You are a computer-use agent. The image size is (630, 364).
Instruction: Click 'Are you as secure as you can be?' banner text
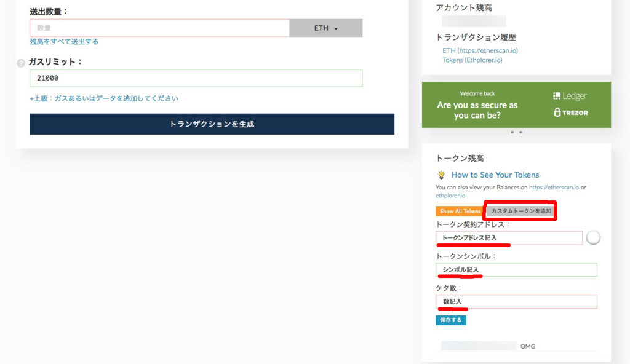[477, 110]
